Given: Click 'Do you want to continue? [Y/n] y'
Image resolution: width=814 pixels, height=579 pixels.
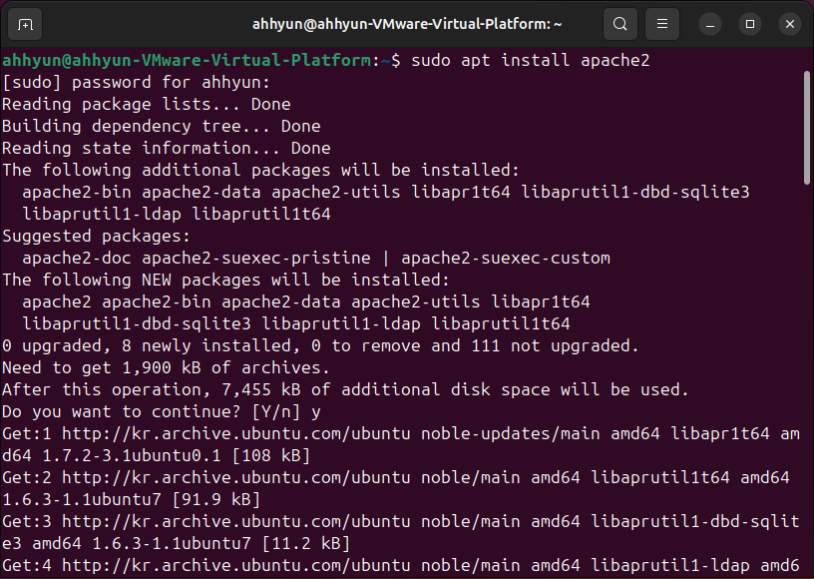Looking at the screenshot, I should coord(161,412).
